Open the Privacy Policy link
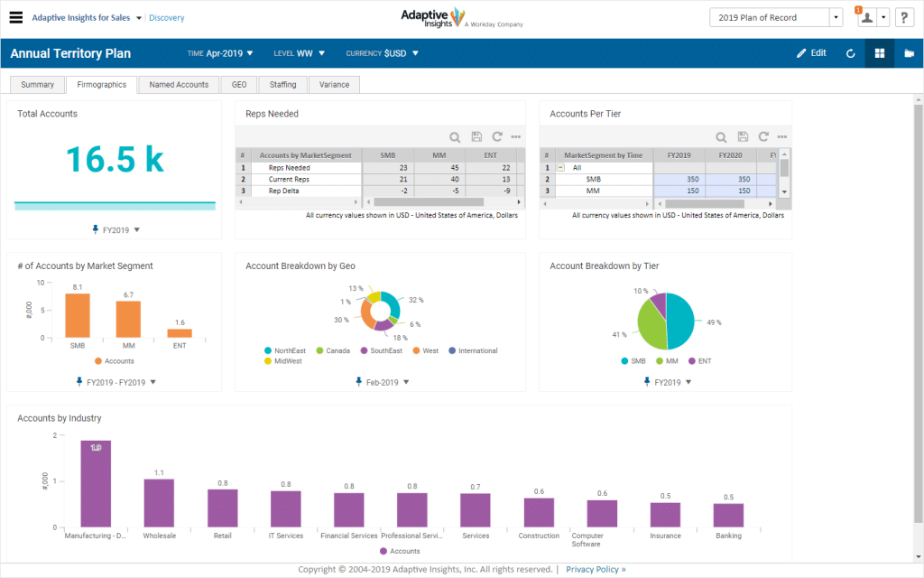 [596, 570]
